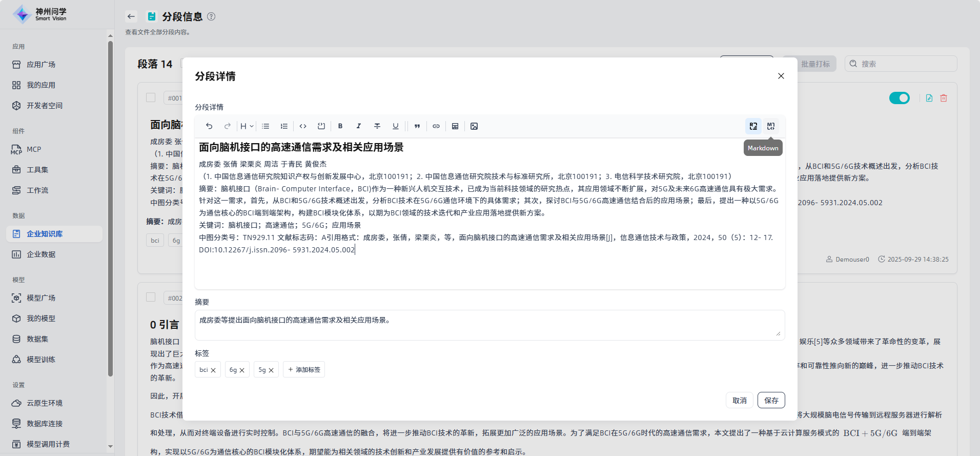Open 企业知识库 in the sidebar
Screen dimensions: 980x456
pos(45,234)
